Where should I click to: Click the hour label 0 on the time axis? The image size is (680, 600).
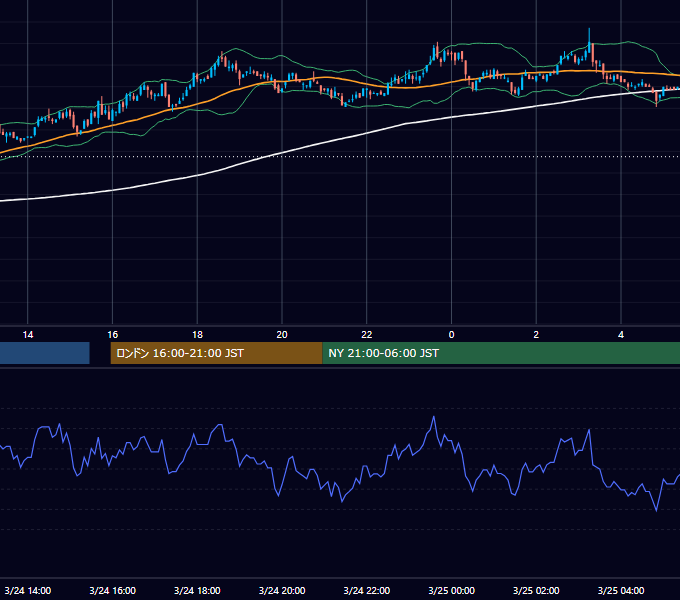click(451, 334)
